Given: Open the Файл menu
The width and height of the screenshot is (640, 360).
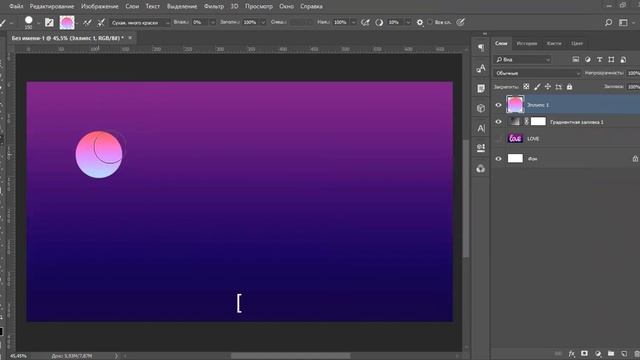Looking at the screenshot, I should (x=16, y=7).
